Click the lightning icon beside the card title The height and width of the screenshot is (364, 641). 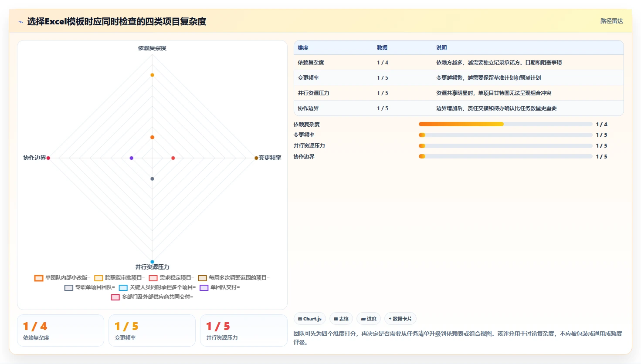pyautogui.click(x=20, y=22)
